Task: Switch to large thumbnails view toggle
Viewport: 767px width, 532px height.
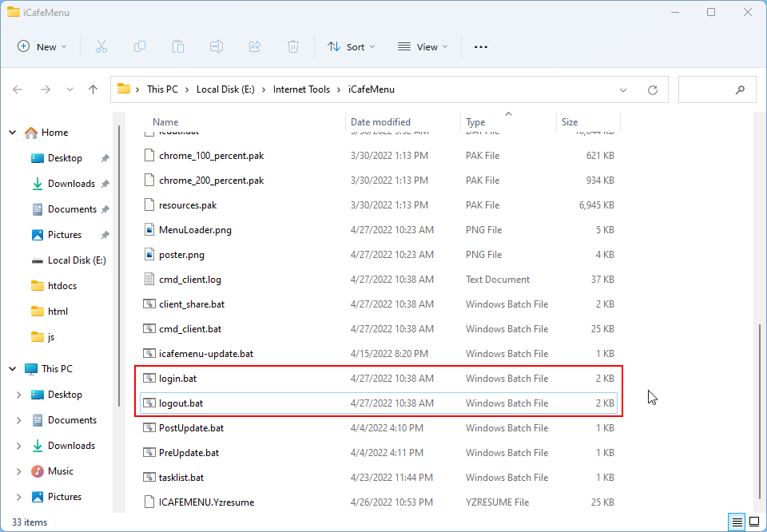Action: click(753, 522)
